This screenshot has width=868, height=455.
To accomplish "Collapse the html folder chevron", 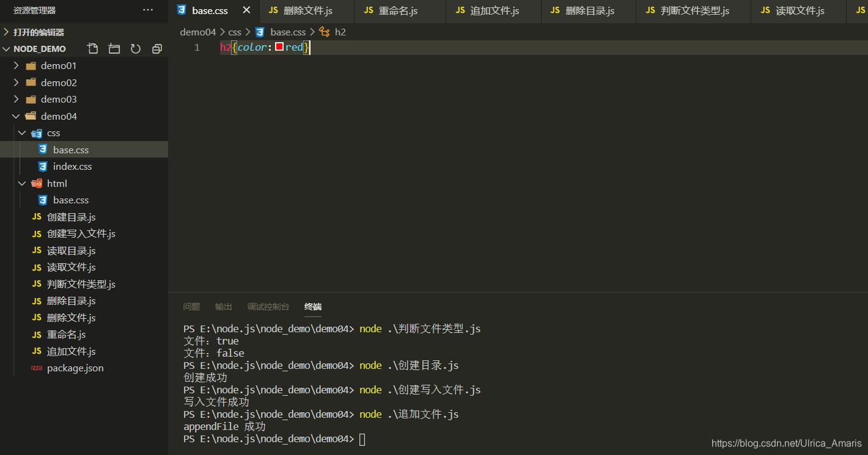I will 23,183.
